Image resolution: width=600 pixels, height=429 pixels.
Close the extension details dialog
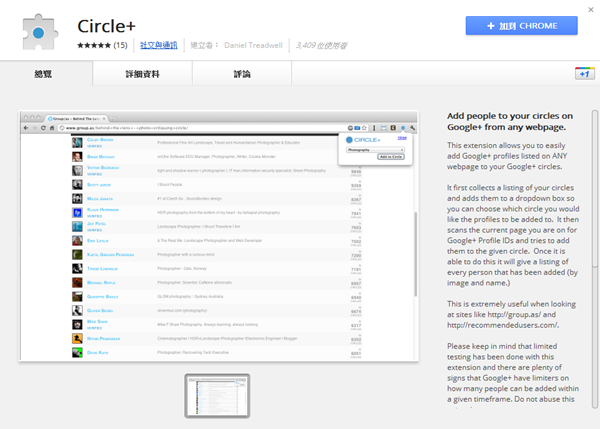(591, 10)
